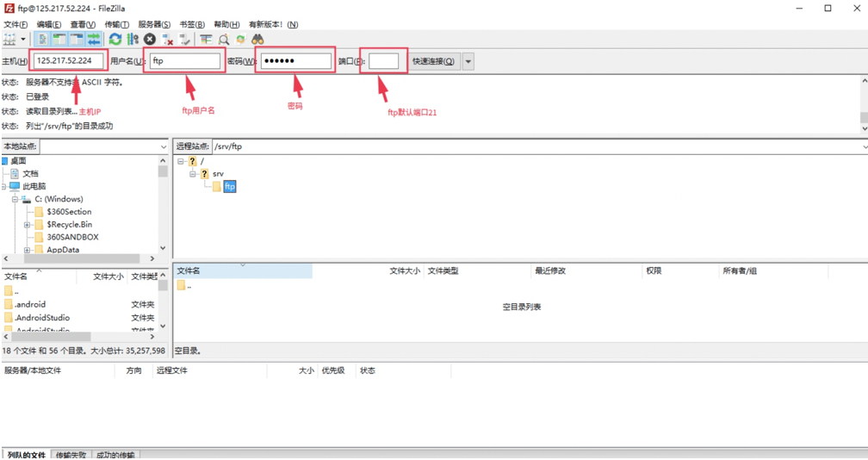This screenshot has height=460, width=868.
Task: Select 桌面 in the local tree
Action: click(18, 160)
